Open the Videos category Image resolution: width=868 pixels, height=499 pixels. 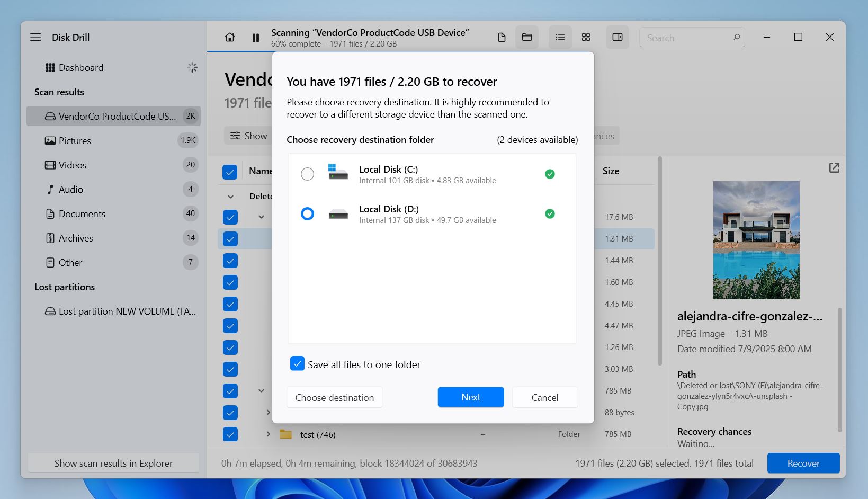click(x=113, y=165)
